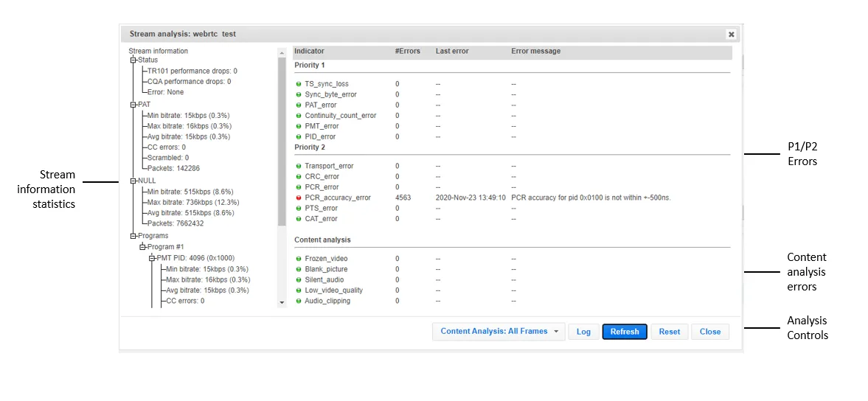Select the TR101 performance drops: 0 row
868x401 pixels.
click(192, 71)
